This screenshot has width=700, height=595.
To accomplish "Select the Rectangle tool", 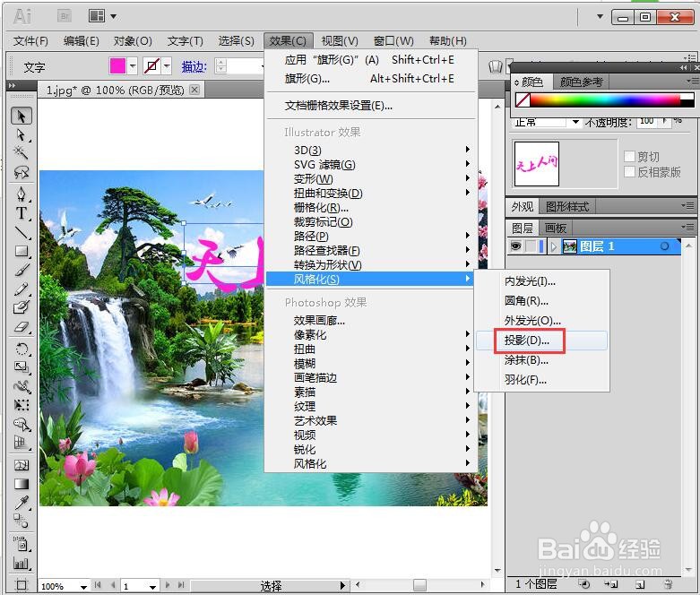I will (21, 251).
